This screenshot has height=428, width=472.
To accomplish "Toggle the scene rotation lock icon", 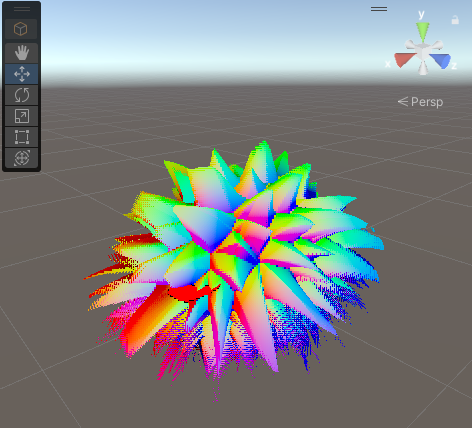I will (455, 20).
